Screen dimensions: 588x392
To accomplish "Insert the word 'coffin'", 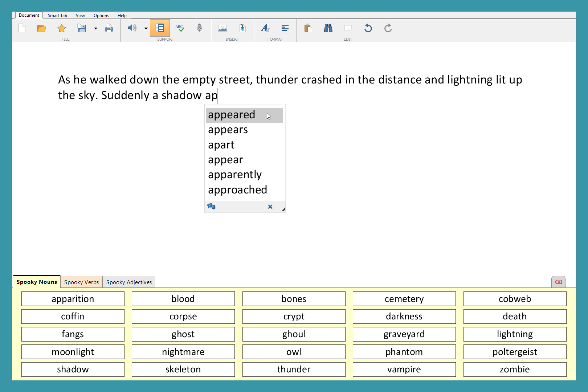I will point(73,316).
